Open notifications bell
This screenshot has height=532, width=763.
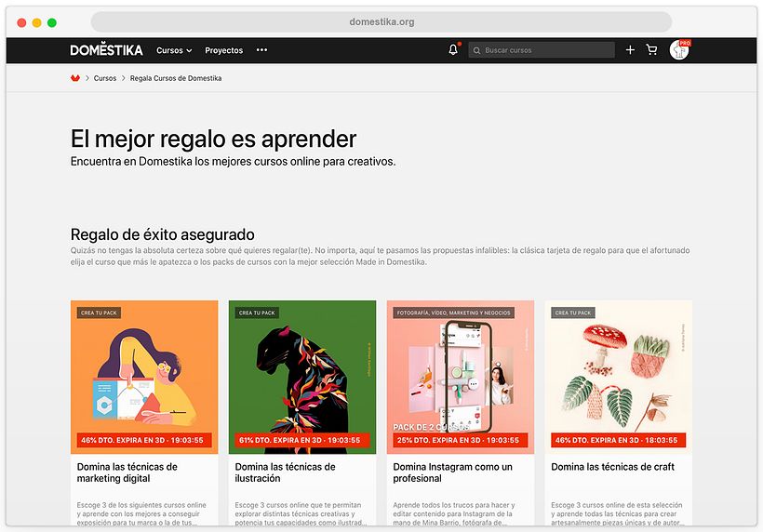(x=453, y=49)
